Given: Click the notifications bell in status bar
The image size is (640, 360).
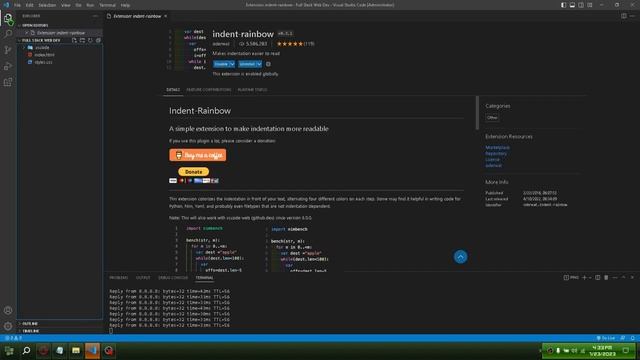Looking at the screenshot, I should click(633, 338).
